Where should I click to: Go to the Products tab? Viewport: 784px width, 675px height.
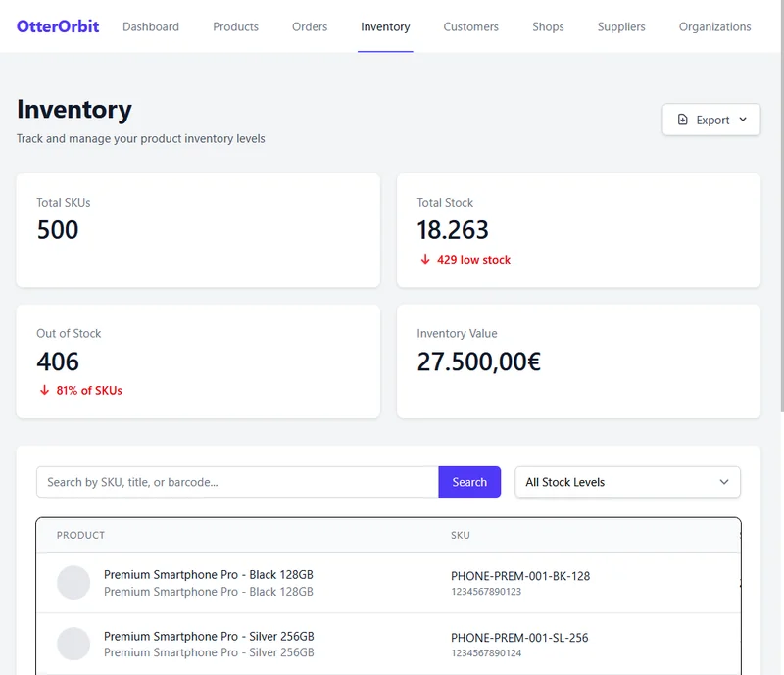pyautogui.click(x=235, y=26)
